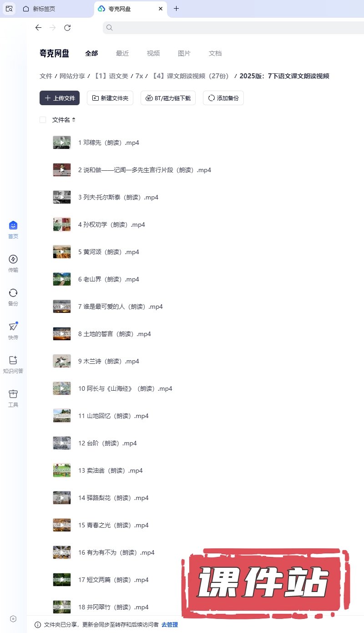Viewport: 364px width, 633px height.
Task: Follow the 去管理 link at the bottom
Action: pos(170,625)
